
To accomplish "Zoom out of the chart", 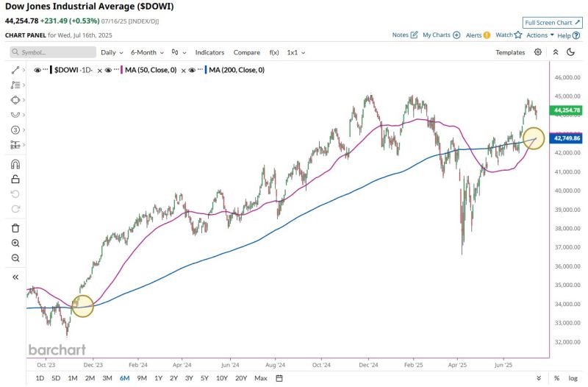I will click(15, 258).
